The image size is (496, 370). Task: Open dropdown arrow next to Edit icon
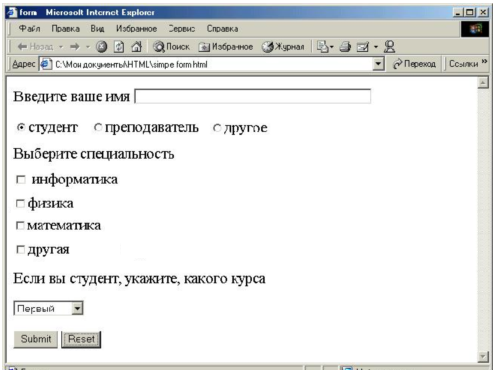point(376,47)
